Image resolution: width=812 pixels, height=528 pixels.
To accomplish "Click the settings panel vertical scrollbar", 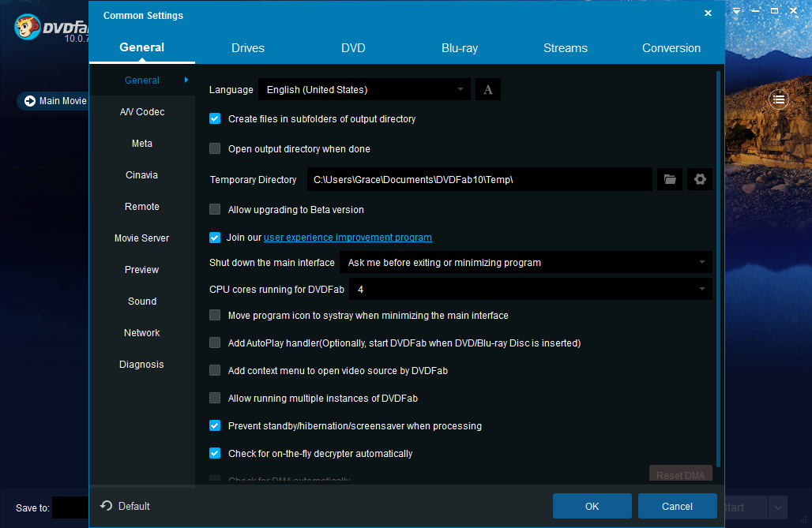I will (x=718, y=269).
